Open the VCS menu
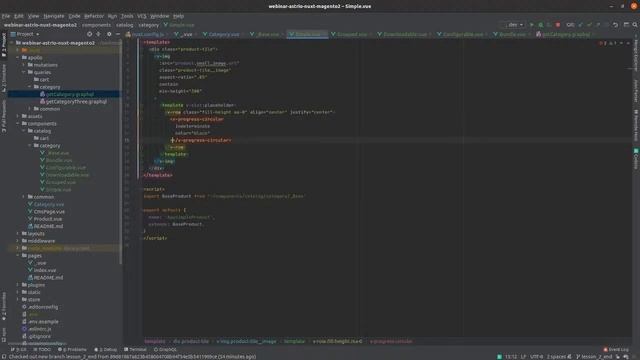This screenshot has width=640, height=360. click(142, 16)
